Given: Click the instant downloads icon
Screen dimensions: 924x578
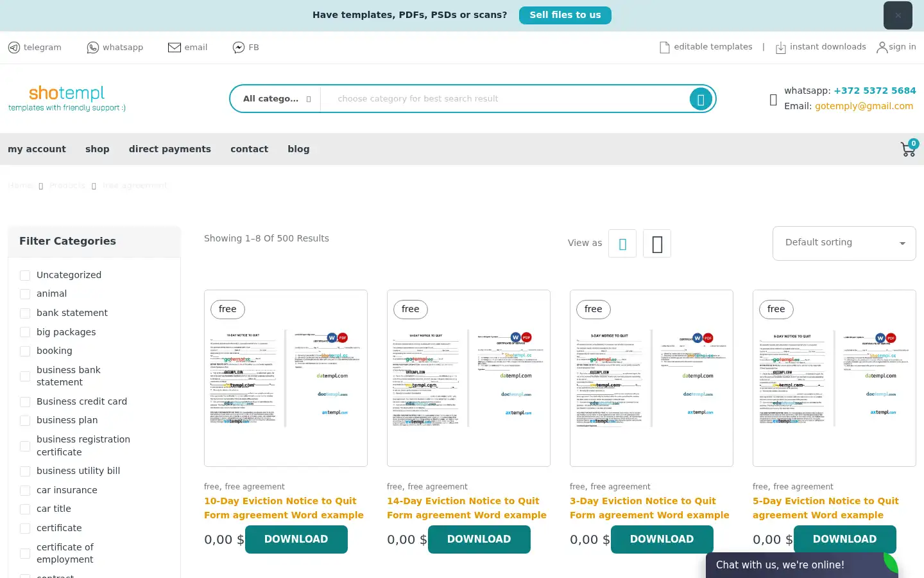Looking at the screenshot, I should (x=781, y=48).
